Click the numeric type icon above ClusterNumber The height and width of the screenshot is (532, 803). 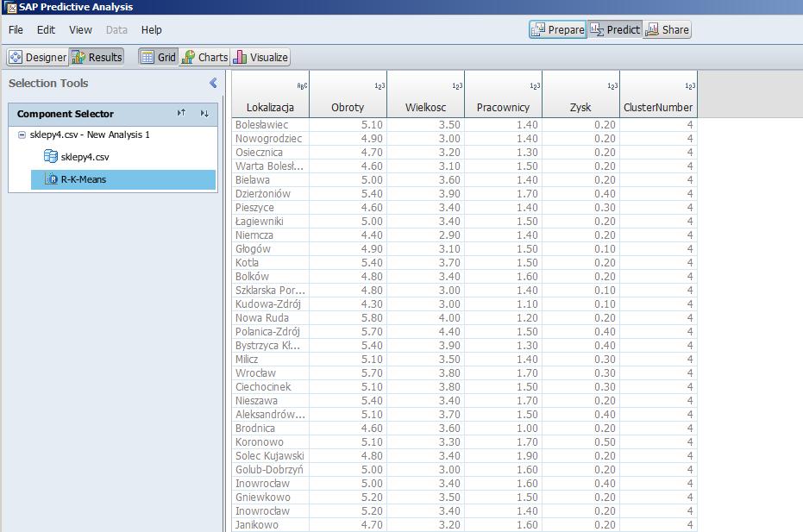[x=690, y=86]
